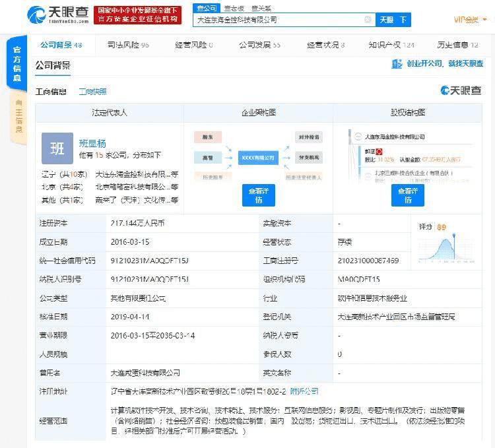Select the 组织机构代码 value MA0QDFT15
Viewport: 495px width, 448px height.
358,279
